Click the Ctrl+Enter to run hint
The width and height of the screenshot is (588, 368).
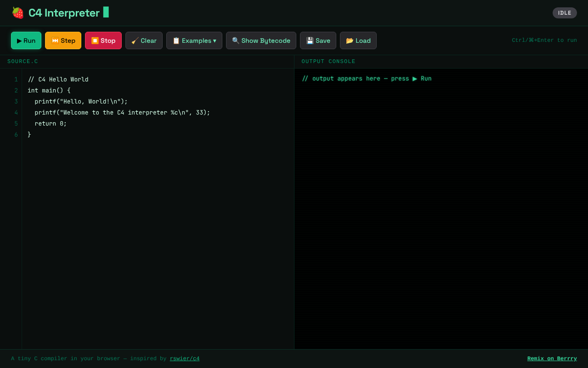pyautogui.click(x=544, y=40)
